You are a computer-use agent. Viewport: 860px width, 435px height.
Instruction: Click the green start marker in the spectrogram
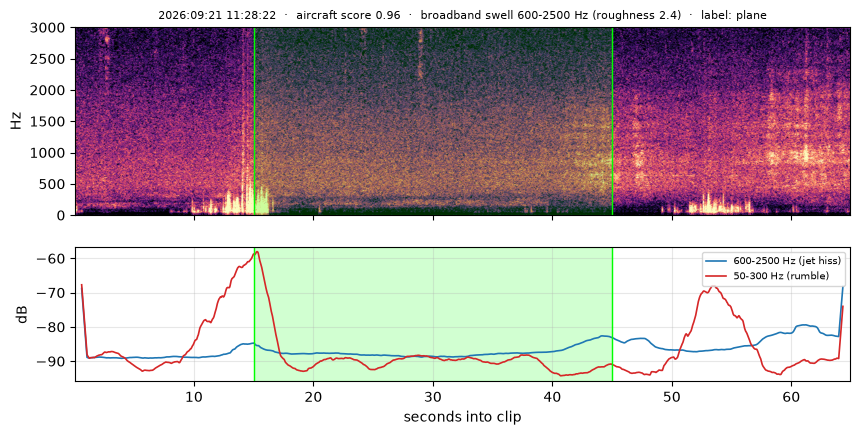254,121
